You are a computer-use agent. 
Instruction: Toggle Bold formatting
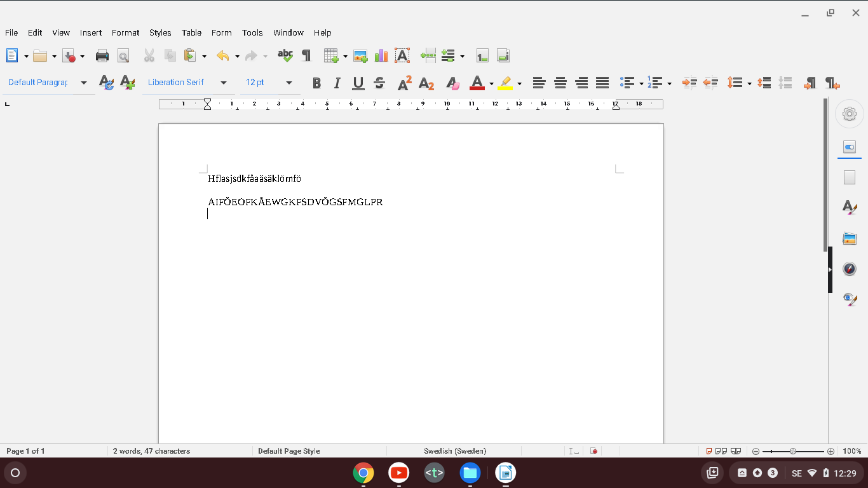[316, 83]
